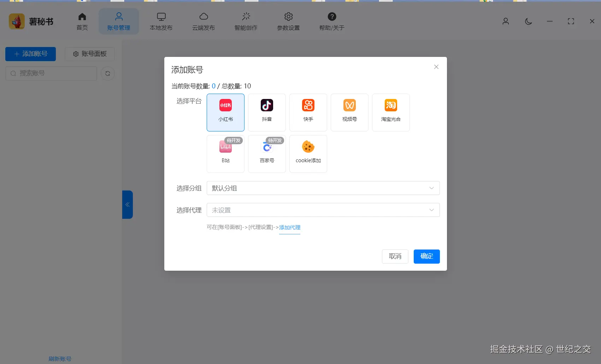The width and height of the screenshot is (601, 364).
Task: Switch to the 账号管理 tab
Action: click(119, 21)
